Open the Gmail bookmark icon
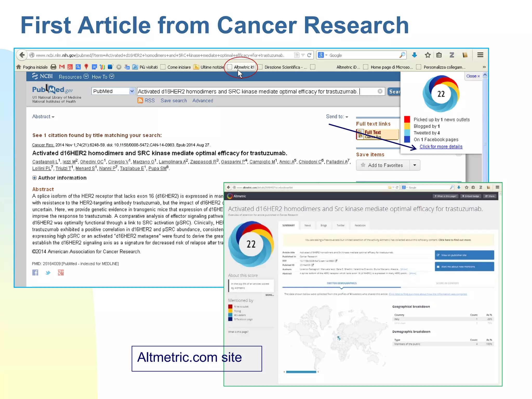The image size is (532, 399). pyautogui.click(x=62, y=67)
